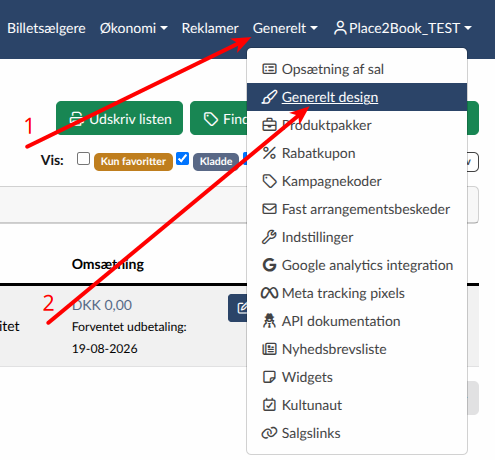Uncheck the Kladde filter checkbox
Screen dimensions: 495x460
coord(182,158)
